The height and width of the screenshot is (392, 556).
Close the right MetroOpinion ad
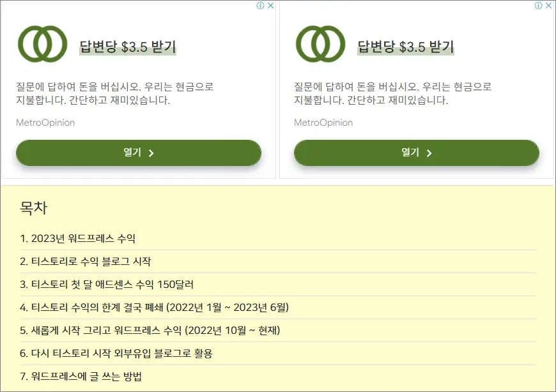[x=548, y=6]
